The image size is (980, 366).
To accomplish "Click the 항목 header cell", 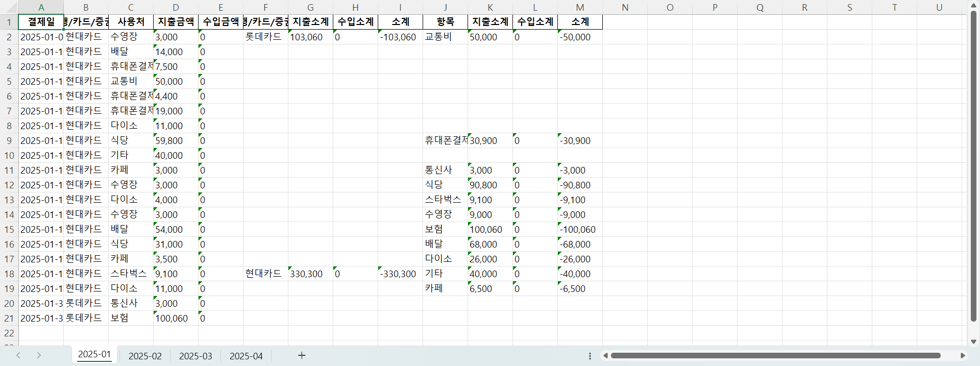I will tap(445, 22).
